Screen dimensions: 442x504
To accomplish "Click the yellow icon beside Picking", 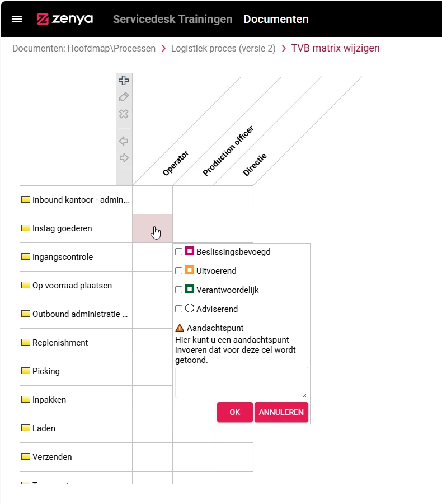I will pos(25,371).
